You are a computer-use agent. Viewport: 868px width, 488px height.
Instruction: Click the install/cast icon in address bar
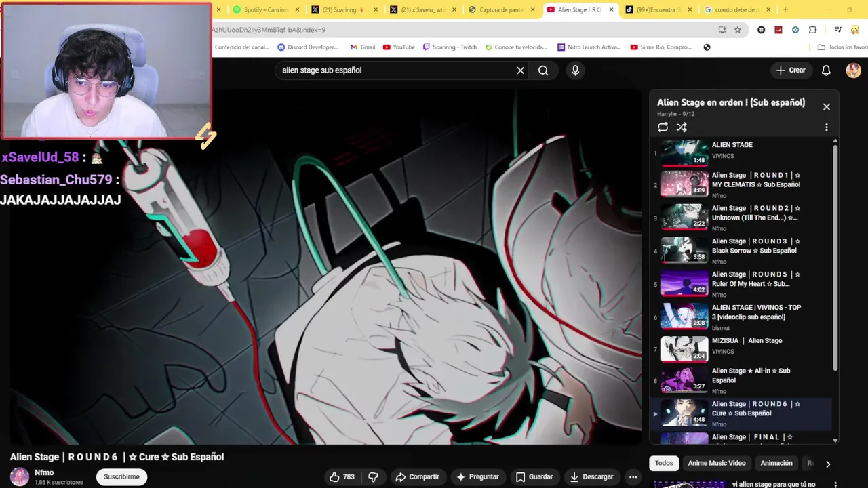722,30
